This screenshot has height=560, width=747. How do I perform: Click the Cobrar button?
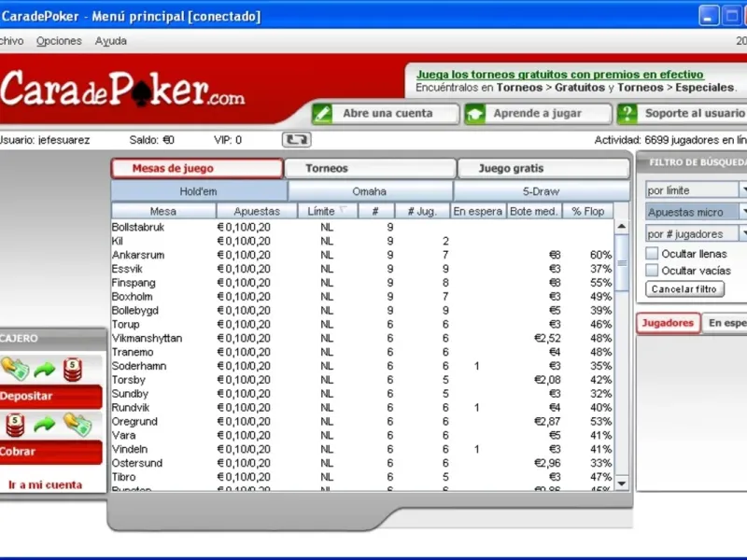point(50,452)
